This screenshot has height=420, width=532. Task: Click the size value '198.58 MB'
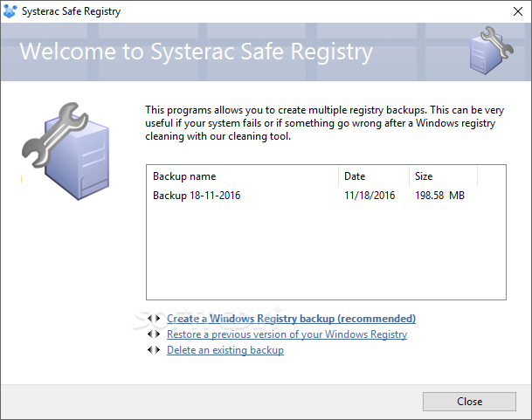(x=439, y=196)
